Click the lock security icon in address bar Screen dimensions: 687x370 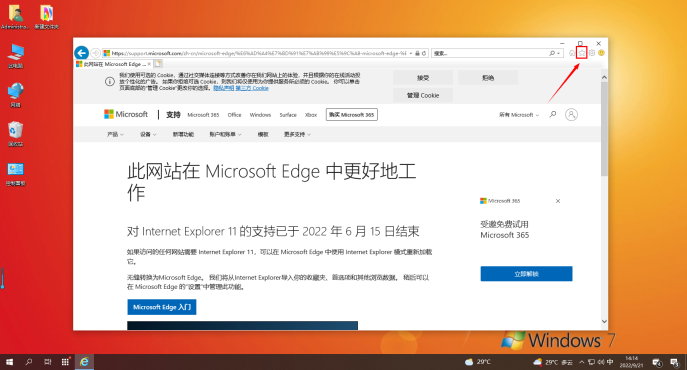pos(417,53)
